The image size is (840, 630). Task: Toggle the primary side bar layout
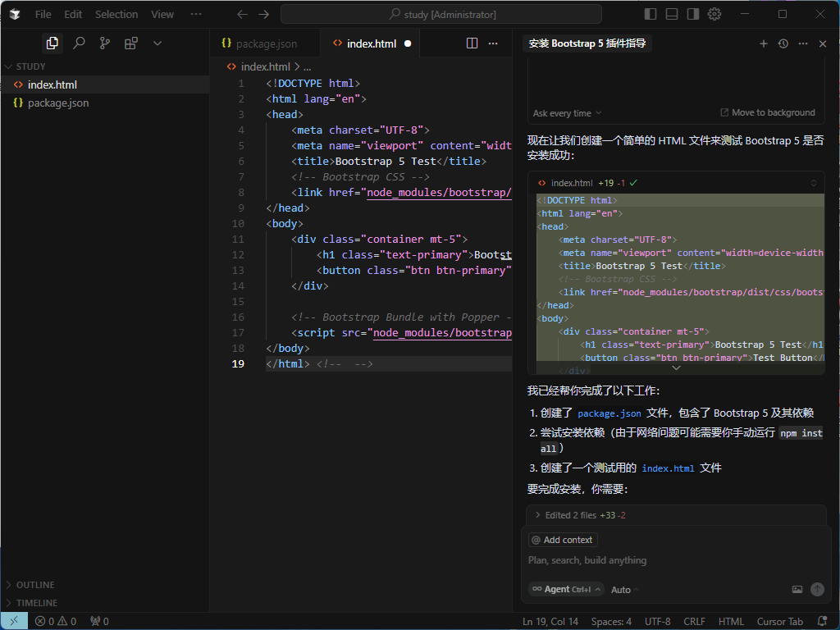click(651, 14)
